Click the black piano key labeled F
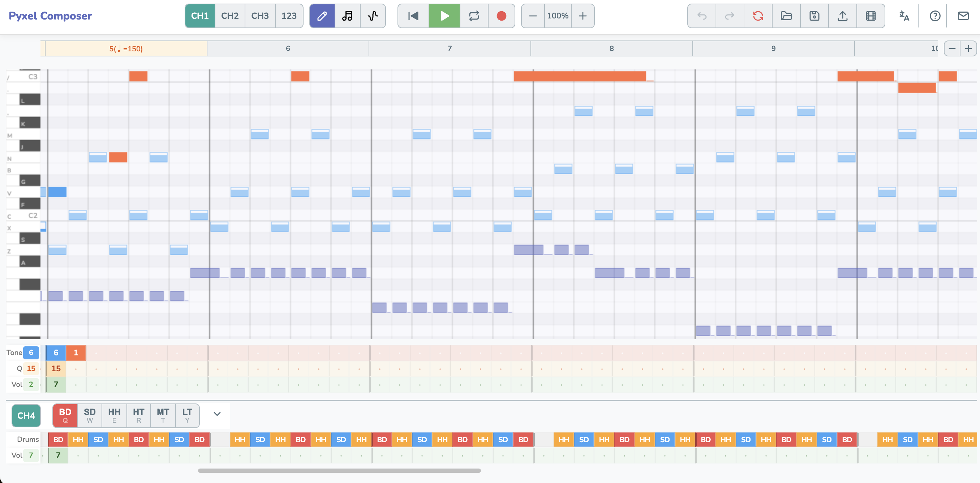980x483 pixels. pos(30,204)
